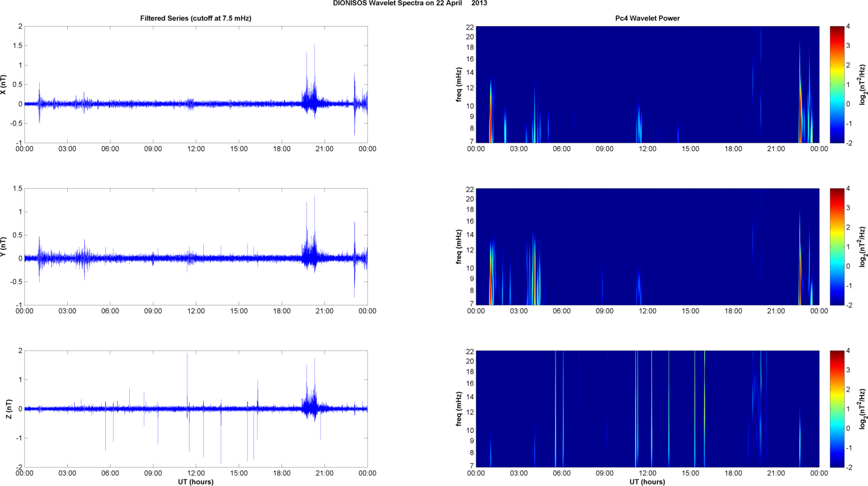Click the middle Y wavelet power spectrogram
Screen dimensions: 868x486
[647, 246]
